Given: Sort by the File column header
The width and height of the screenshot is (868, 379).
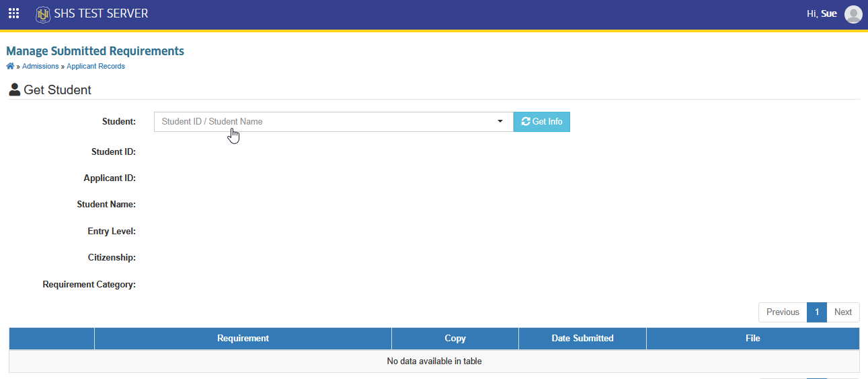Looking at the screenshot, I should pos(753,339).
